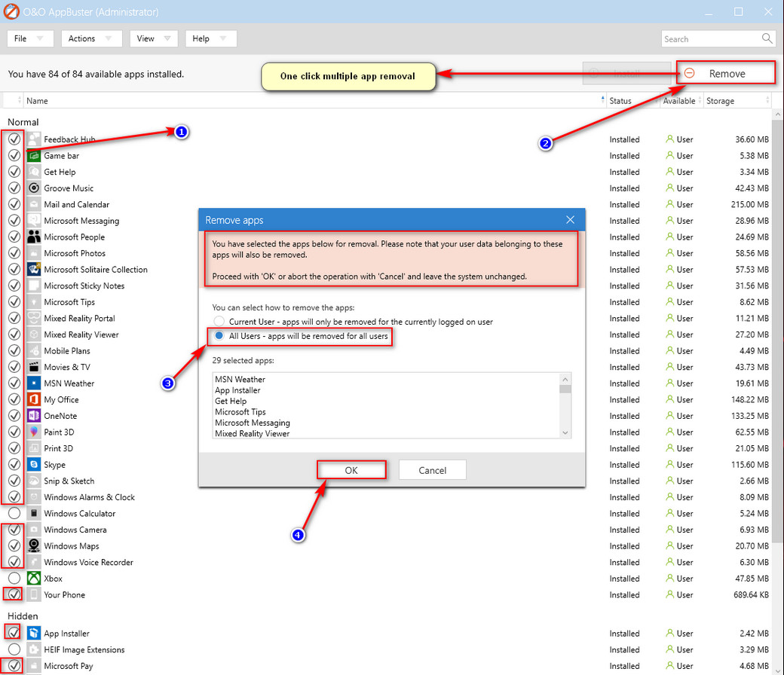Click the Snip & Sketch app icon
Viewport: 784px width, 675px height.
coord(33,481)
